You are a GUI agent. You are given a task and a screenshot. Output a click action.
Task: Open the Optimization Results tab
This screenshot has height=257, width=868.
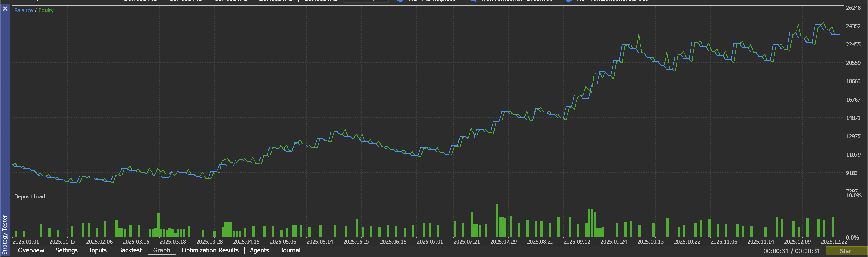210,250
